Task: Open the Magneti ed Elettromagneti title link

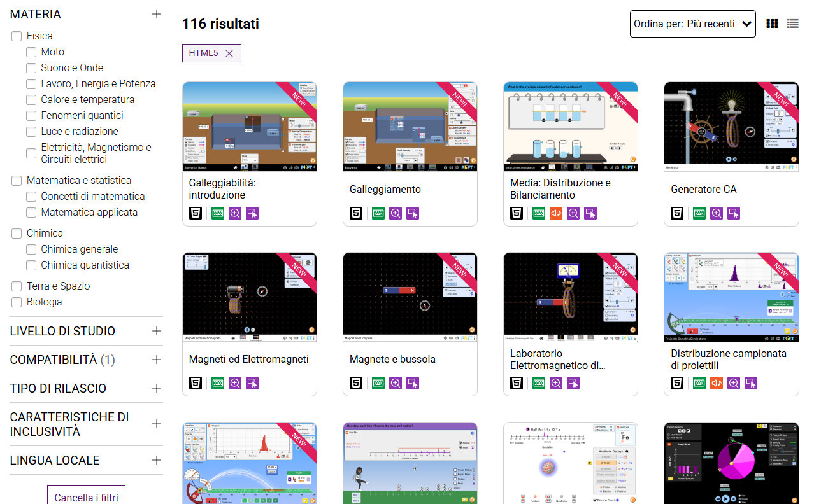Action: pos(249,360)
